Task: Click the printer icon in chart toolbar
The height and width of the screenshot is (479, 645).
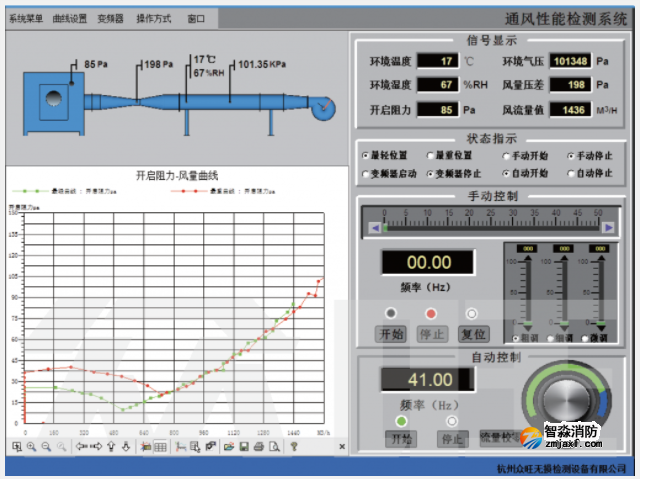Action: [x=259, y=447]
